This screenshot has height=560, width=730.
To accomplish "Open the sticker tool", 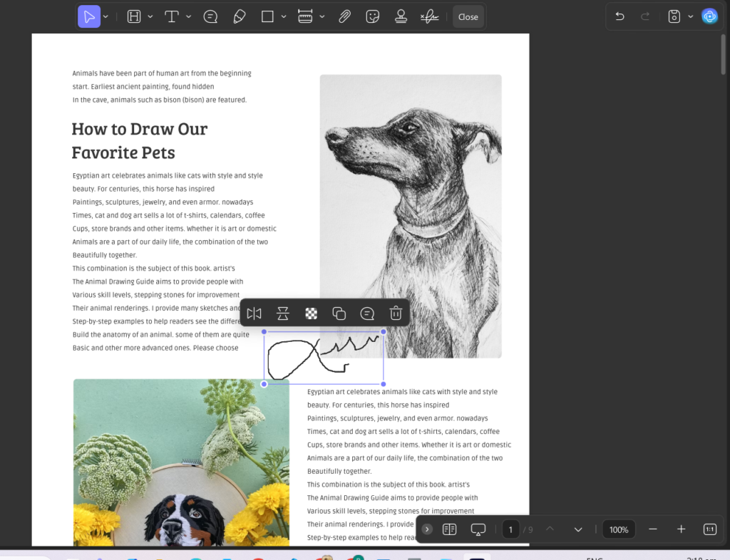I will [372, 16].
